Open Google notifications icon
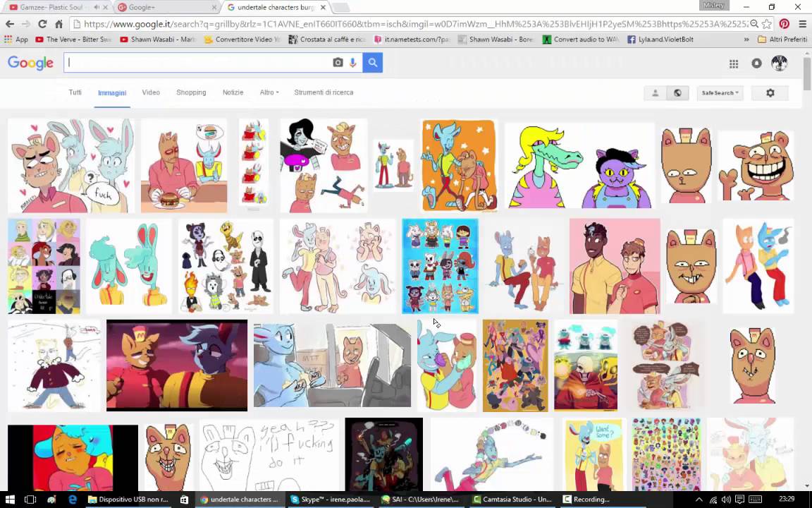 click(x=756, y=64)
